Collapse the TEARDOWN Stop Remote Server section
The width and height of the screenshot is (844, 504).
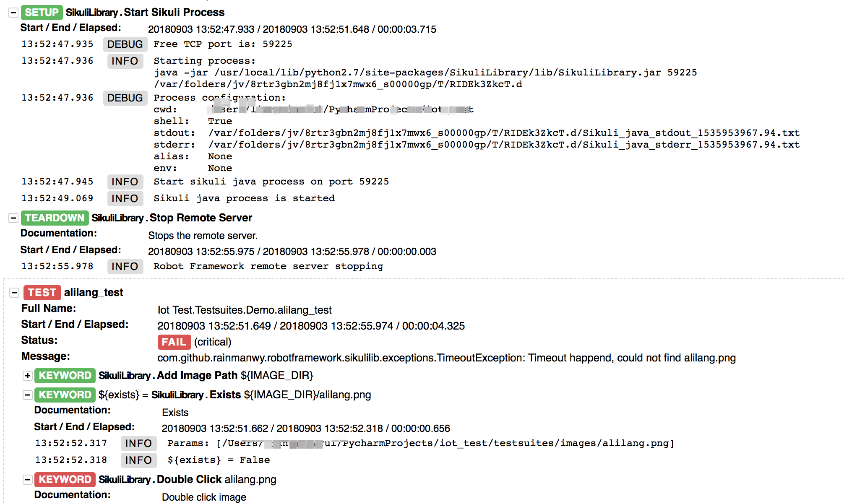click(13, 218)
